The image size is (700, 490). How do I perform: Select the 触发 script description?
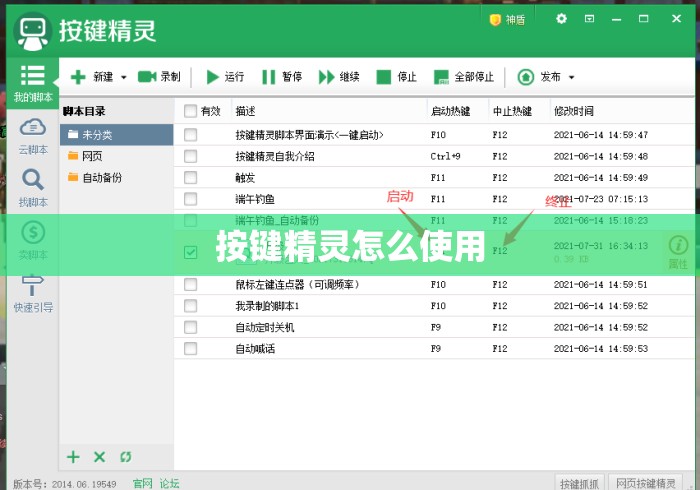(245, 178)
